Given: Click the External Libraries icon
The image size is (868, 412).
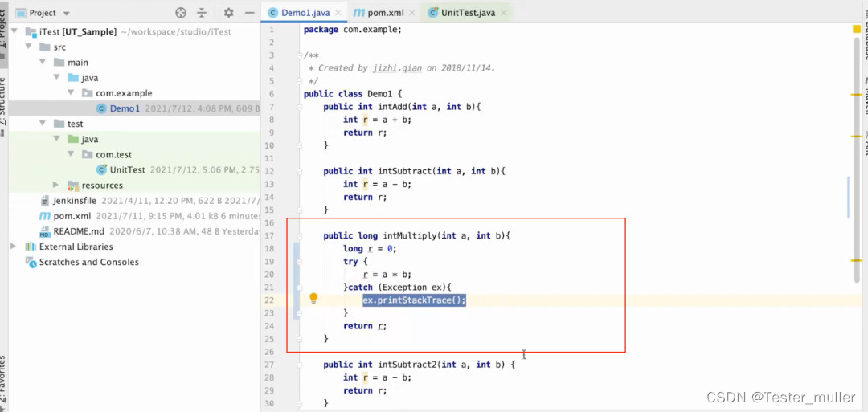Looking at the screenshot, I should coord(31,247).
